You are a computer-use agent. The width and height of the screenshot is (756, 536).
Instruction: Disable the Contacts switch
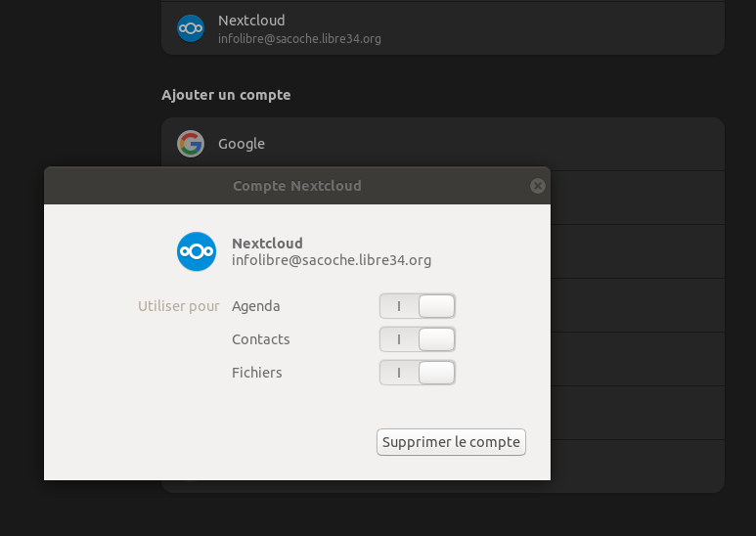[418, 339]
